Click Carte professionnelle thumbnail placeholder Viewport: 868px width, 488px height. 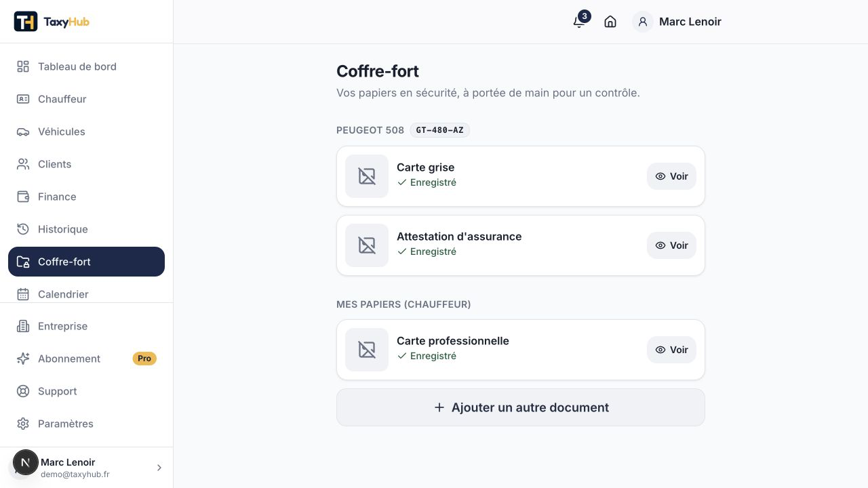(x=367, y=350)
